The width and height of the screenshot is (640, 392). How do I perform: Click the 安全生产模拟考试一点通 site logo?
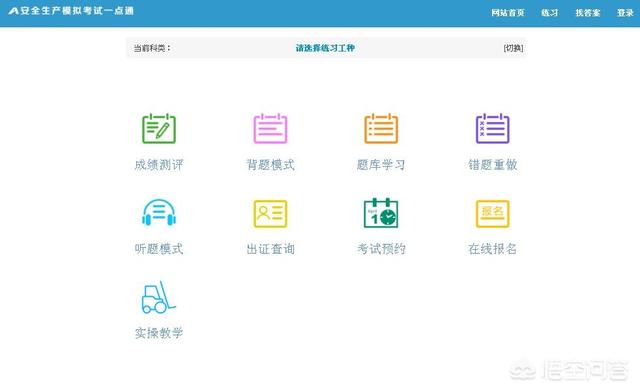pos(71,11)
